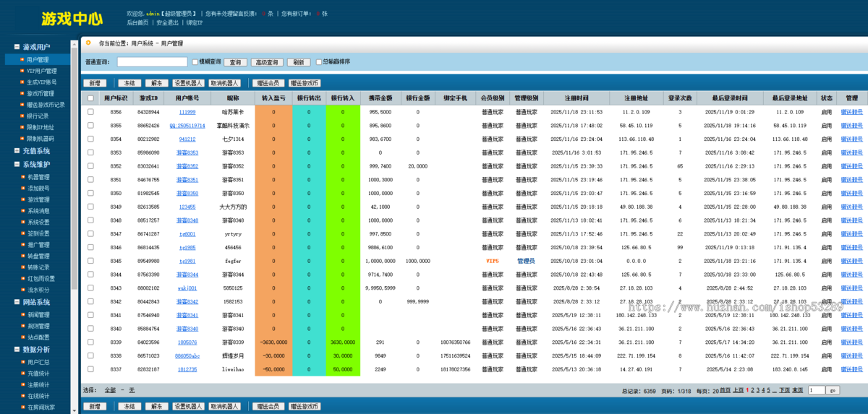Open 游戏管理 sidebar entry
The height and width of the screenshot is (414, 868).
coord(38,199)
